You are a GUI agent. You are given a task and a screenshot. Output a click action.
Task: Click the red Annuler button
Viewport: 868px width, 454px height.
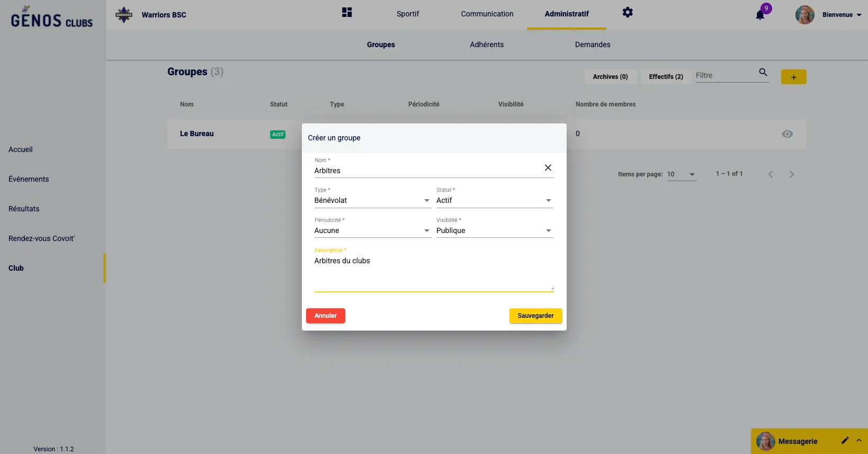tap(326, 316)
